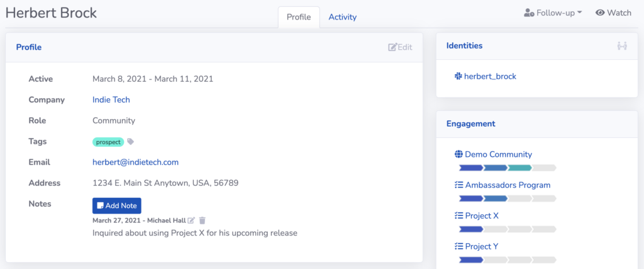Click the Add Note button
644x269 pixels.
point(116,205)
